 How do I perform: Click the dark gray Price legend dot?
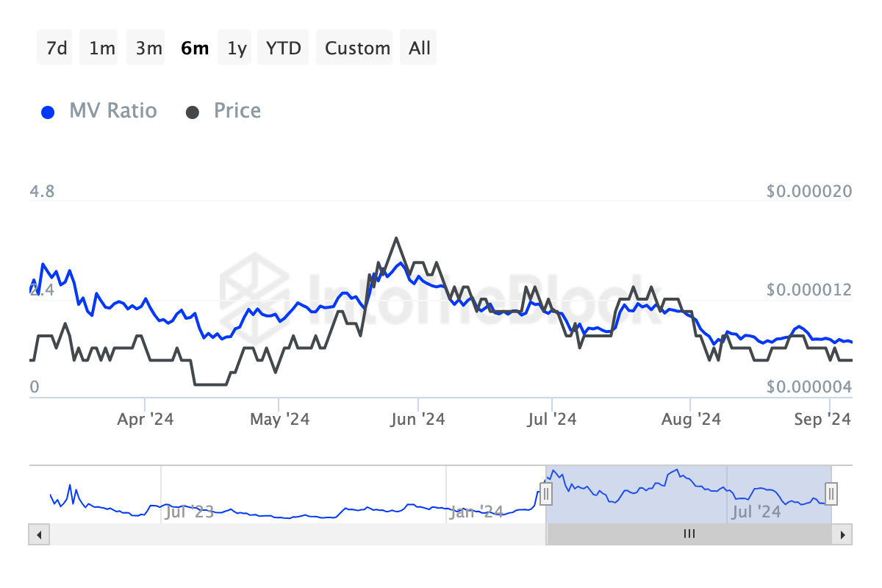[x=193, y=112]
